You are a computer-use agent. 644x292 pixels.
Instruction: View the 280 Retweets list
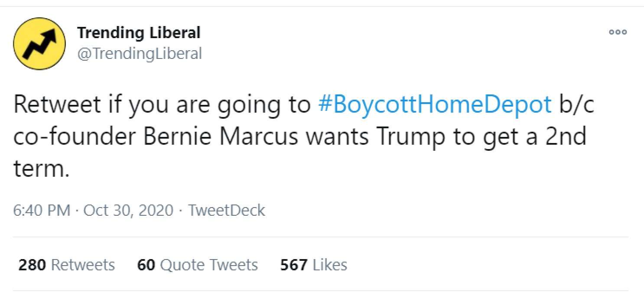tap(66, 265)
